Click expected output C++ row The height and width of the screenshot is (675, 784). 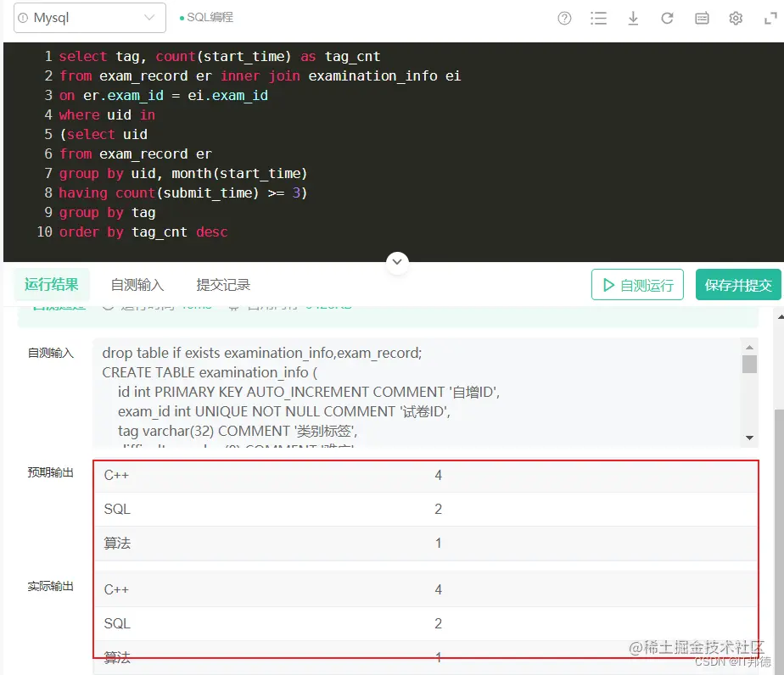[426, 475]
